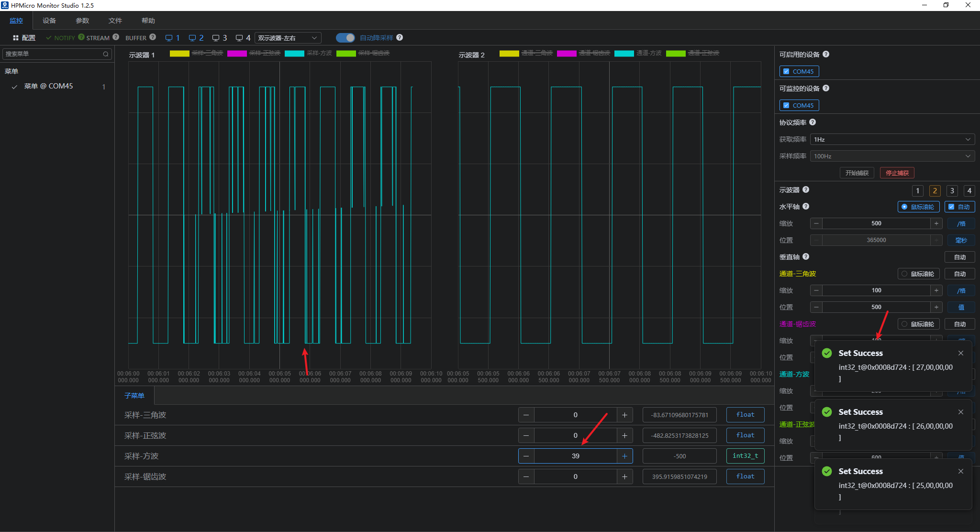Decrease horizontal axis 缩放 500 with minus

816,223
